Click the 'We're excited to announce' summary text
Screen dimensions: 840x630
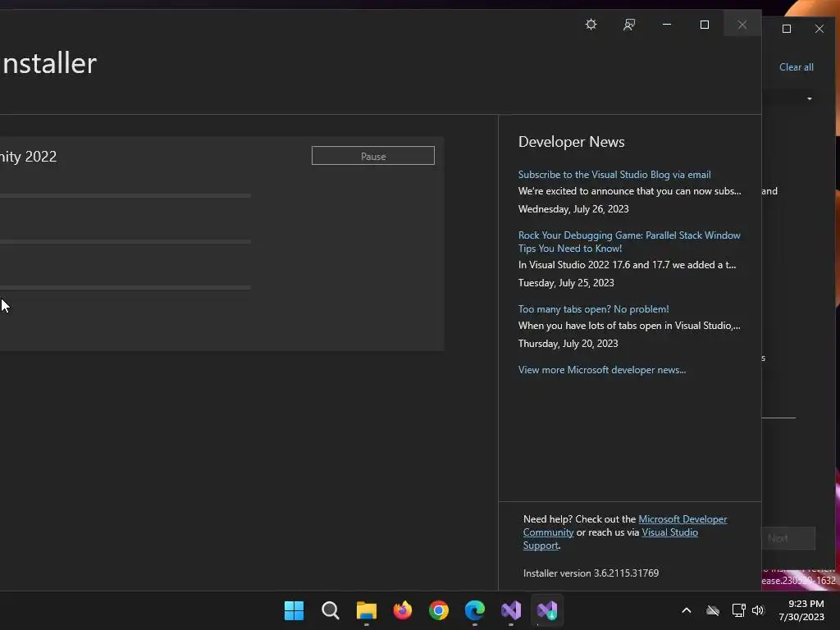click(x=629, y=191)
